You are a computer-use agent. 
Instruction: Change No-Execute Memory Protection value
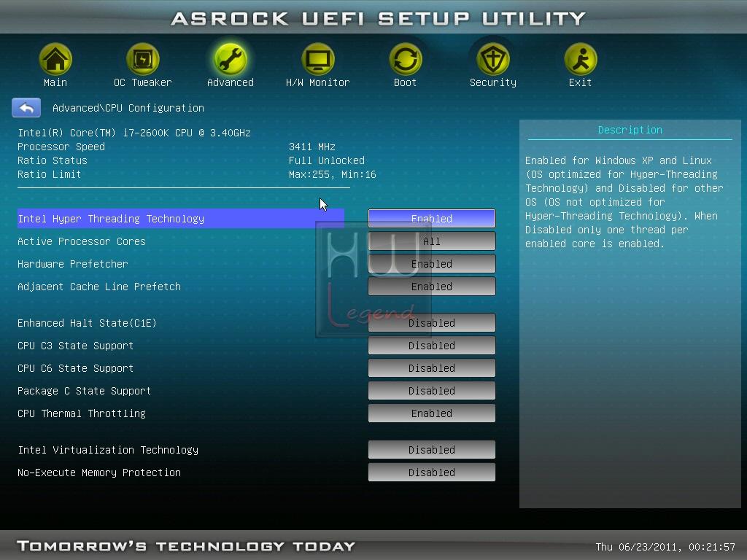point(432,472)
